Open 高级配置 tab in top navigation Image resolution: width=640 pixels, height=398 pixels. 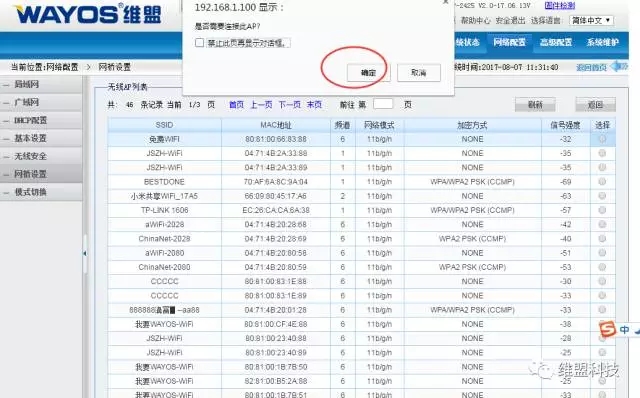(x=556, y=42)
